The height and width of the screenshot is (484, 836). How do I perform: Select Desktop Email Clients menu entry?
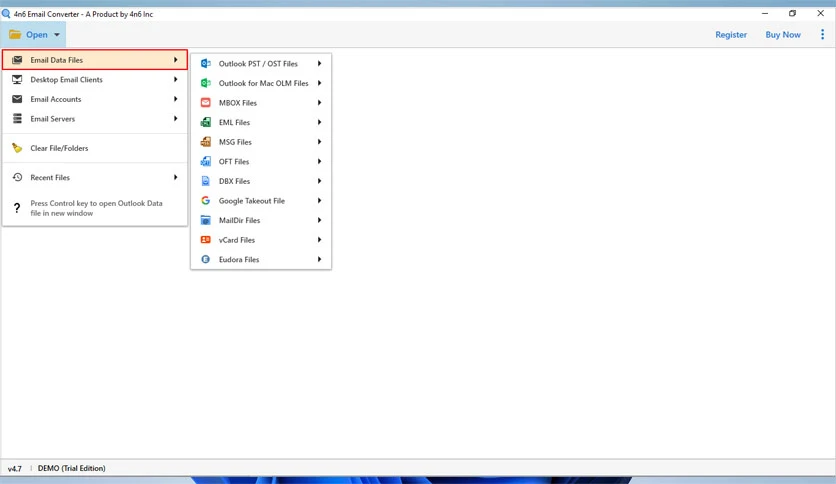[x=95, y=79]
